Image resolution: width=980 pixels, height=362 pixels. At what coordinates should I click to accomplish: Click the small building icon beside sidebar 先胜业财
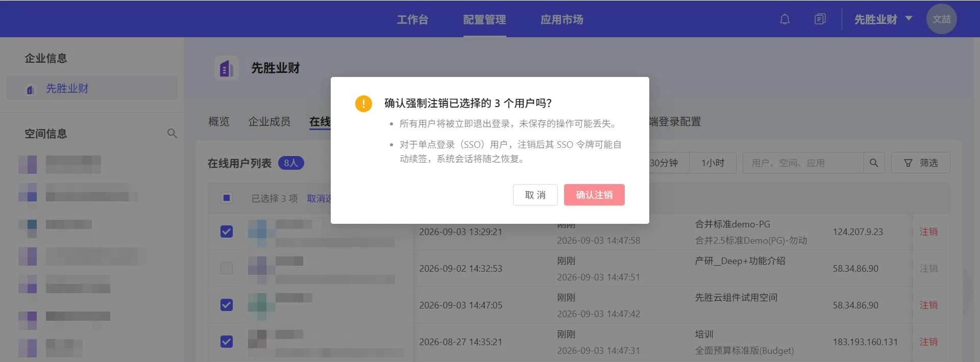[31, 90]
